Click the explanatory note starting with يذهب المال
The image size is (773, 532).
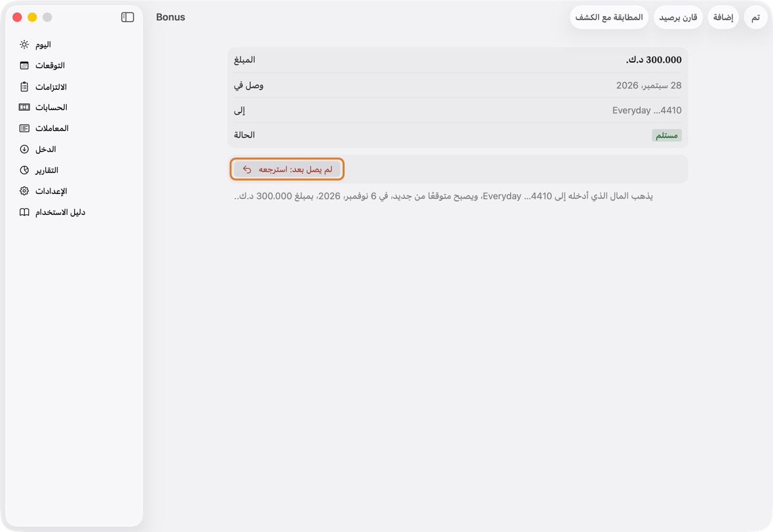pyautogui.click(x=443, y=197)
